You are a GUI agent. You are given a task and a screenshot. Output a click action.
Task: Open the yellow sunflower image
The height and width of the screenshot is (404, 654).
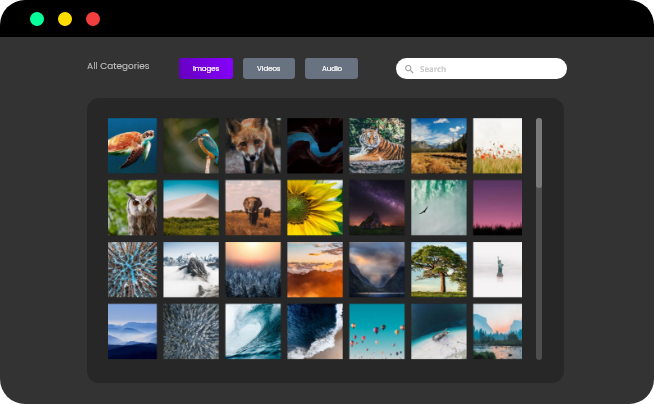pos(315,207)
